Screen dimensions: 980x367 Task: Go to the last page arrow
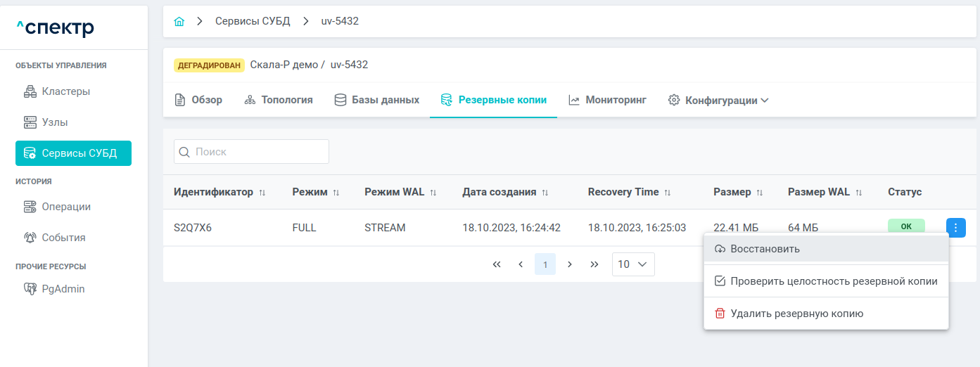coord(594,264)
